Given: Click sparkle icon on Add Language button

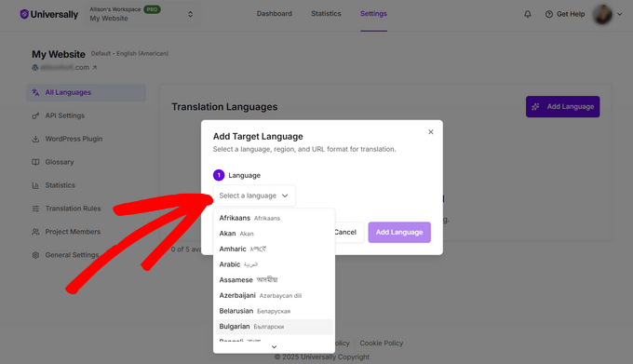Looking at the screenshot, I should 535,106.
